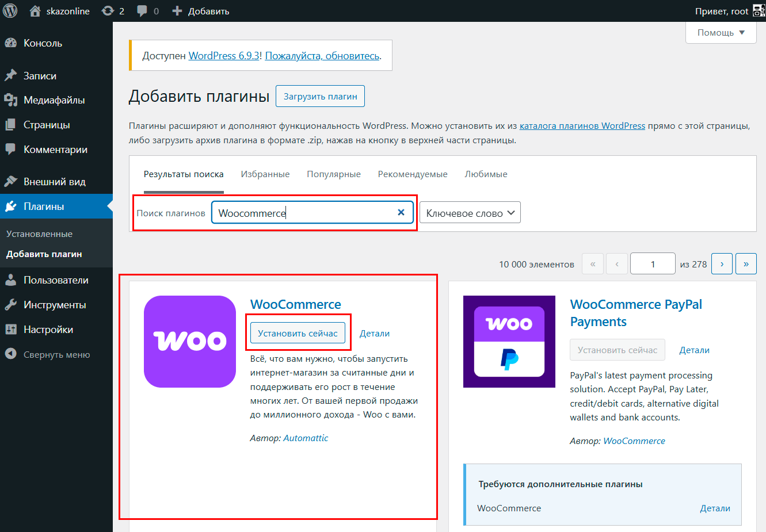Go to next page of results
This screenshot has width=766, height=532.
(x=722, y=264)
